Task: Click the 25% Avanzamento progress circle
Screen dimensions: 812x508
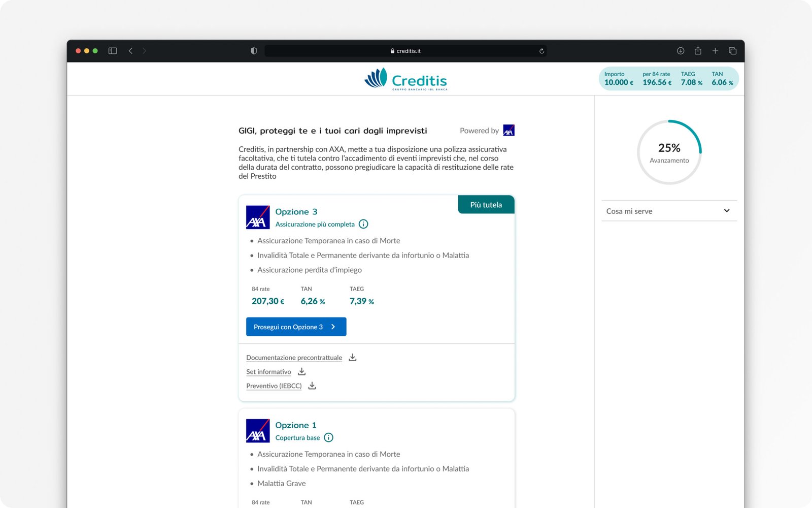Action: pos(669,152)
